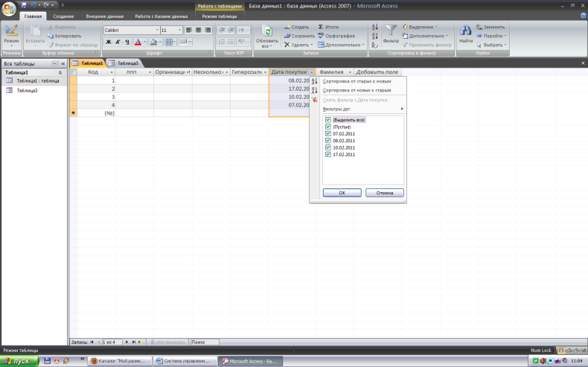588x367 pixels.
Task: Uncheck 10.02.2011 filter checkbox
Action: pyautogui.click(x=328, y=147)
